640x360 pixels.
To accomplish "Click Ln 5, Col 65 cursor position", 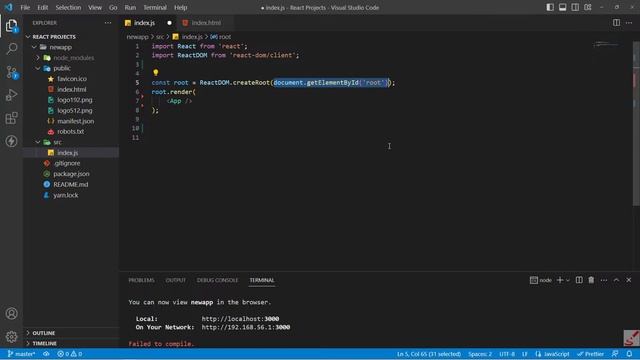I will point(429,354).
